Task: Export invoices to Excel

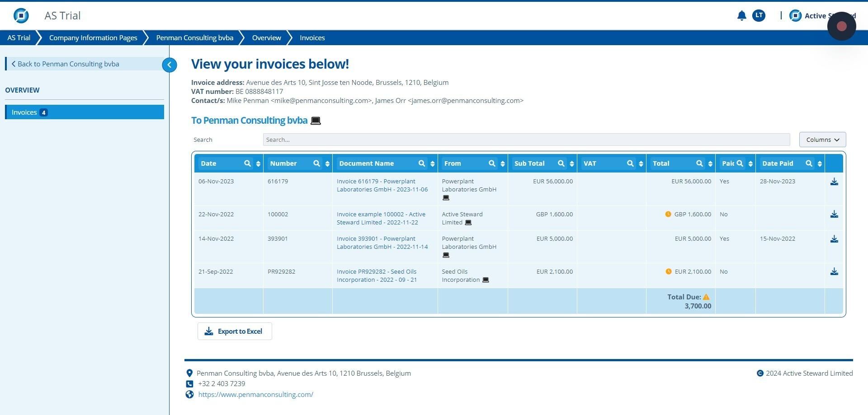Action: 235,331
